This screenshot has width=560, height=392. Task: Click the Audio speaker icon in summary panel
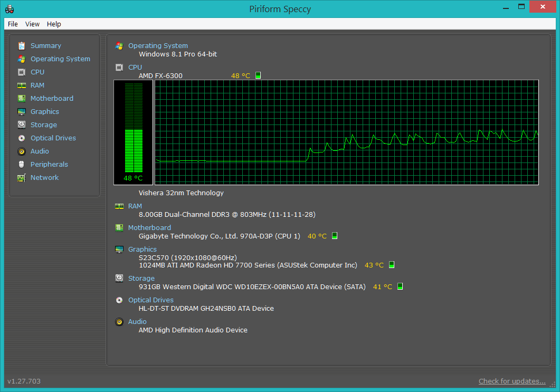coord(119,322)
